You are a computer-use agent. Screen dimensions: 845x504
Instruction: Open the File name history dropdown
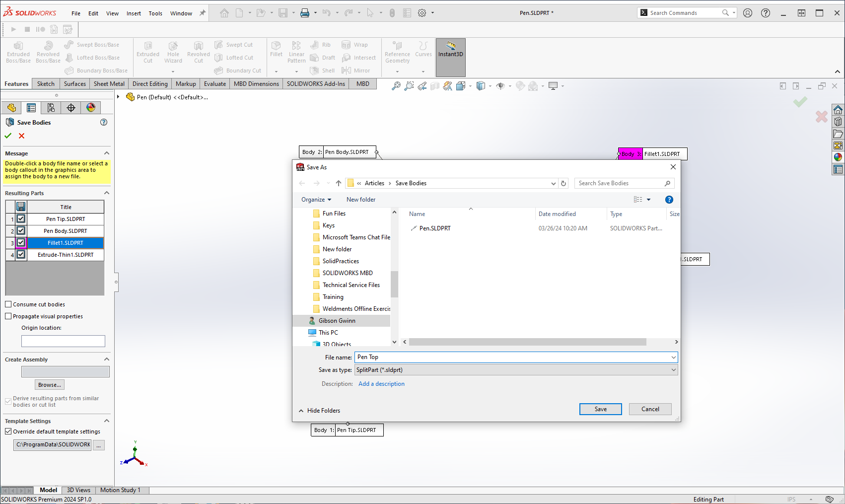coord(673,357)
